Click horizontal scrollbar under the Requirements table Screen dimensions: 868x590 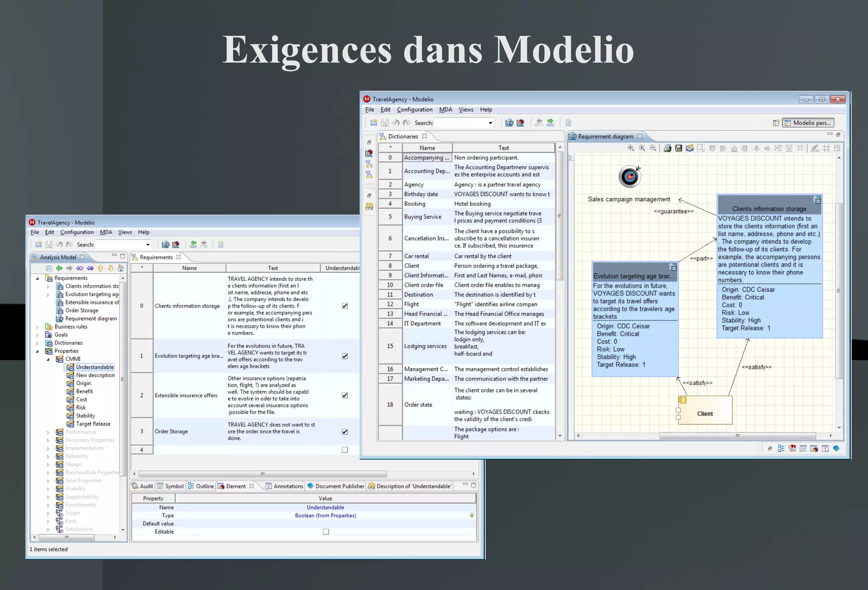262,474
